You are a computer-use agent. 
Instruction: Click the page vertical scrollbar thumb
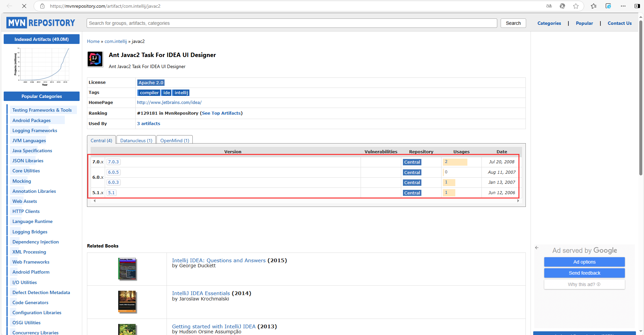coord(641,97)
